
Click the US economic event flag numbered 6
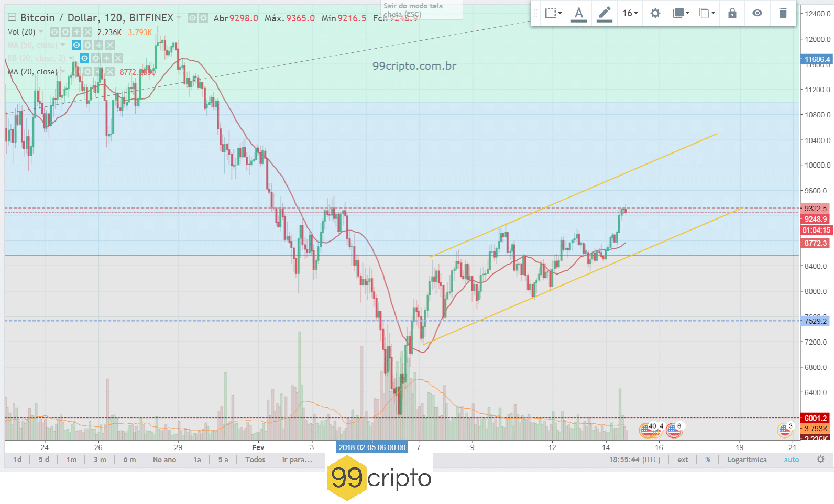[x=674, y=430]
